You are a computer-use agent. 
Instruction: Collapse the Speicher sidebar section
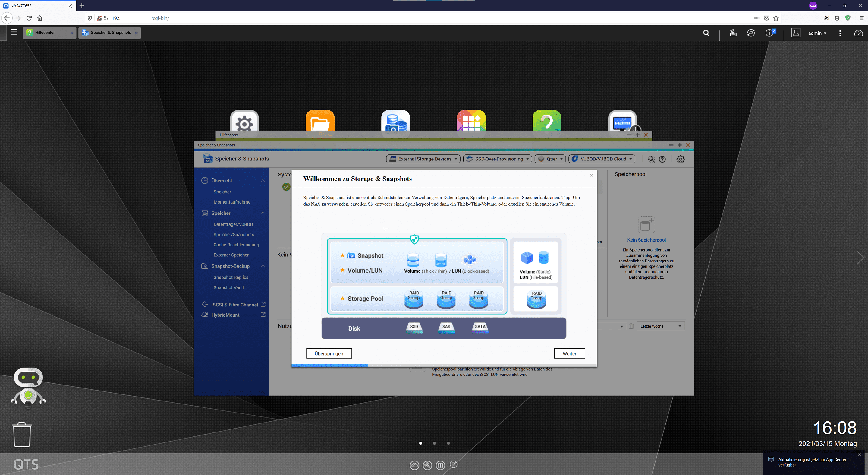pyautogui.click(x=263, y=213)
